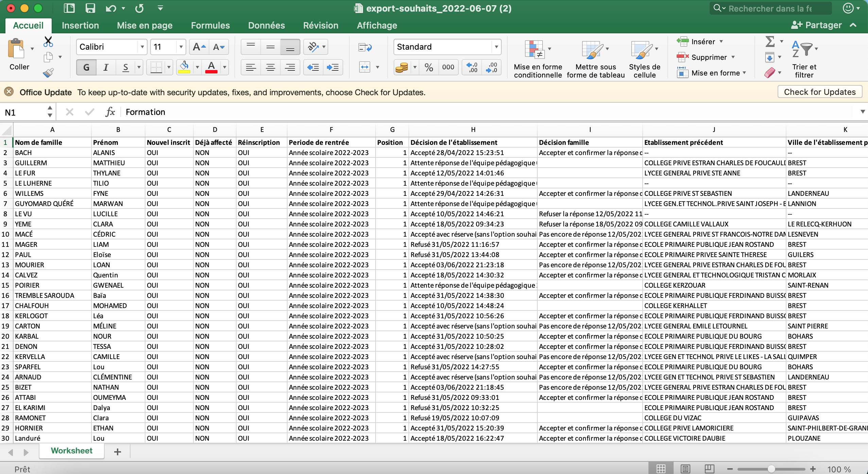Expand the font color dropdown arrow
This screenshot has height=474, width=868.
point(224,67)
